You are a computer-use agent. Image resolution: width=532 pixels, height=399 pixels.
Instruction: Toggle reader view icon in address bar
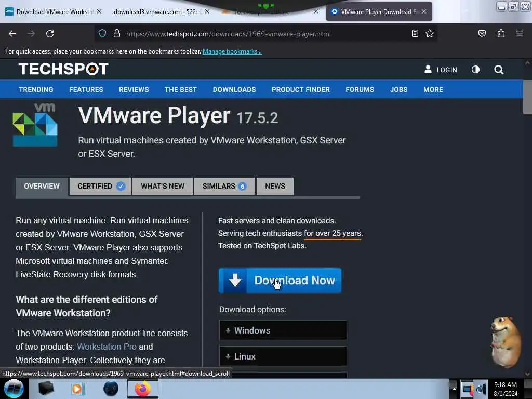point(415,33)
